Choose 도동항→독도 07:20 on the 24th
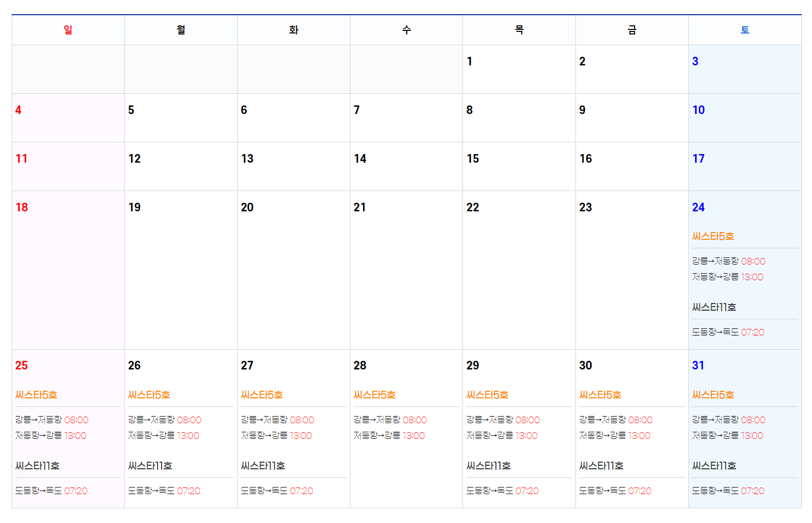 click(728, 332)
